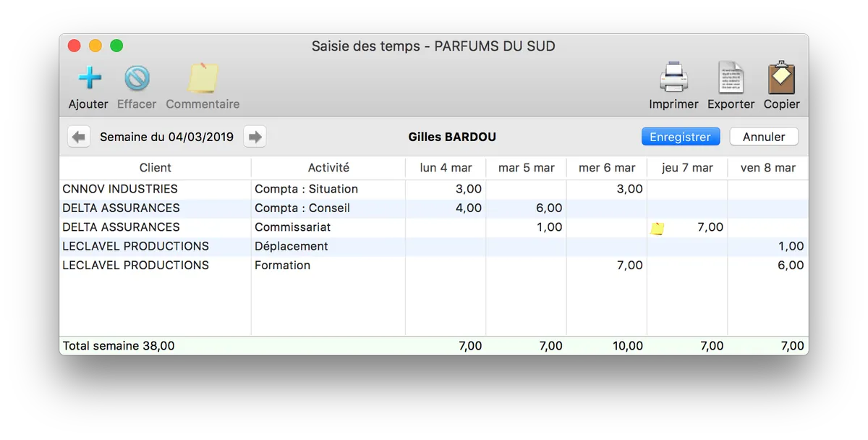Select the Compta : Conseil activity cell

[x=302, y=208]
